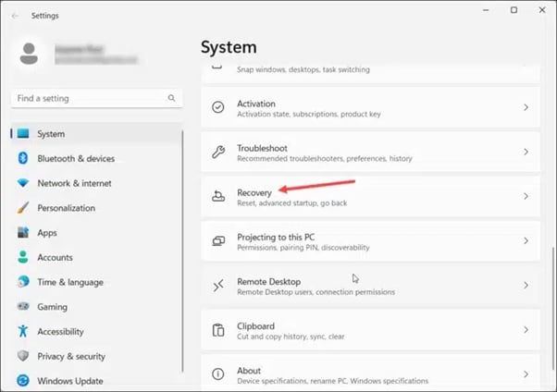557x392 pixels.
Task: Click the Privacy & security shield icon
Action: point(23,356)
